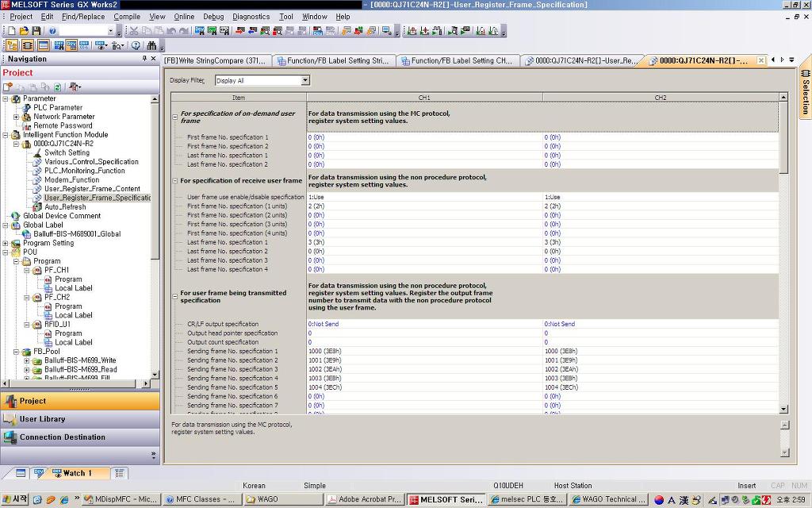Switch to the Write StringCompare tab

[x=216, y=60]
